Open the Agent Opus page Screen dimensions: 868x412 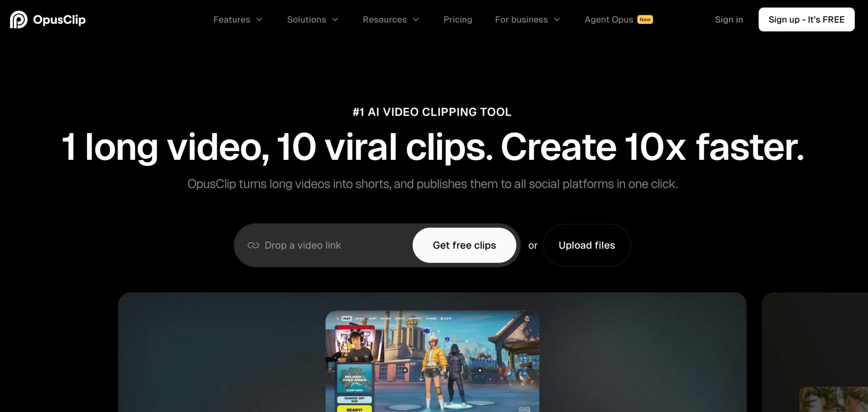(618, 19)
